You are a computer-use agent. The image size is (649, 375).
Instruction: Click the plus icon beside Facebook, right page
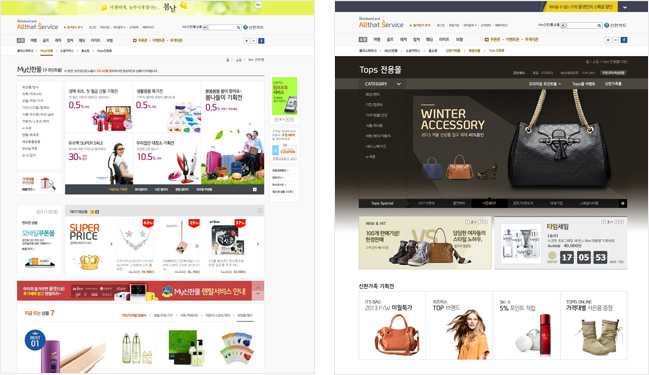coord(608,40)
